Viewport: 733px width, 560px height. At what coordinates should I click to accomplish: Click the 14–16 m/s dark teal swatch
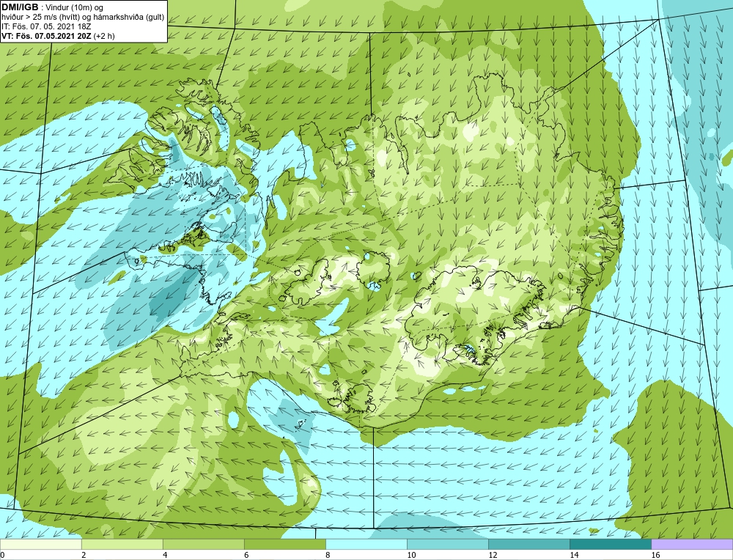[x=611, y=544]
